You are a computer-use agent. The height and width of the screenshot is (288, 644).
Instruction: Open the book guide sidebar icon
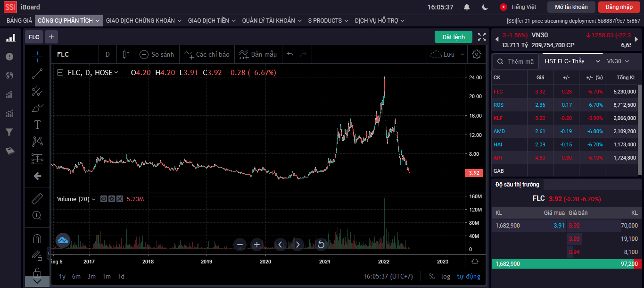coord(9,151)
